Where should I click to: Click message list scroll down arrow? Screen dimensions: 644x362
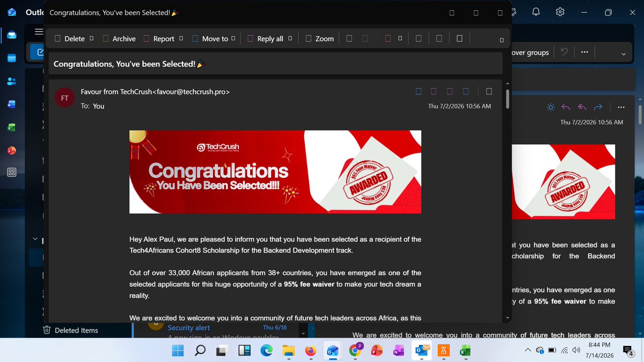(304, 334)
